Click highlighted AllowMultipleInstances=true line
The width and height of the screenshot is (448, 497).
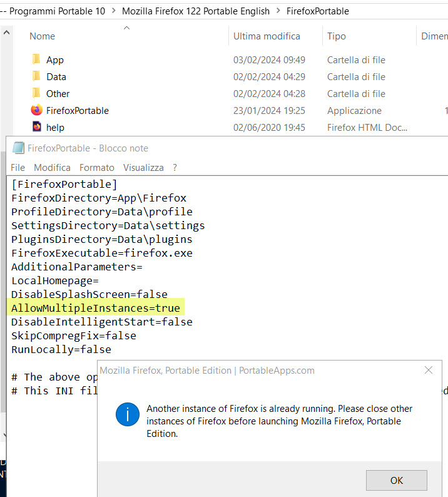(x=95, y=308)
